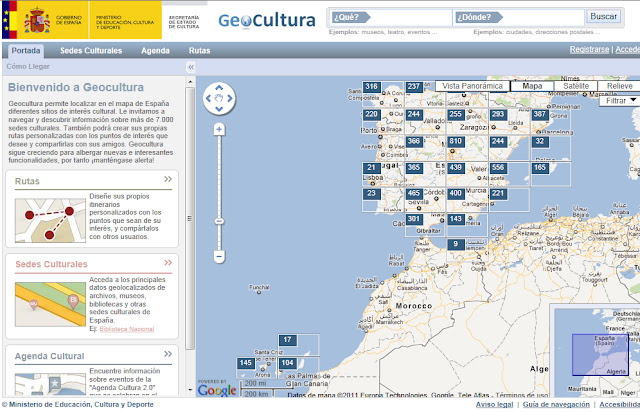This screenshot has height=412, width=640.
Task: Open the 316 cluster marker
Action: click(371, 87)
